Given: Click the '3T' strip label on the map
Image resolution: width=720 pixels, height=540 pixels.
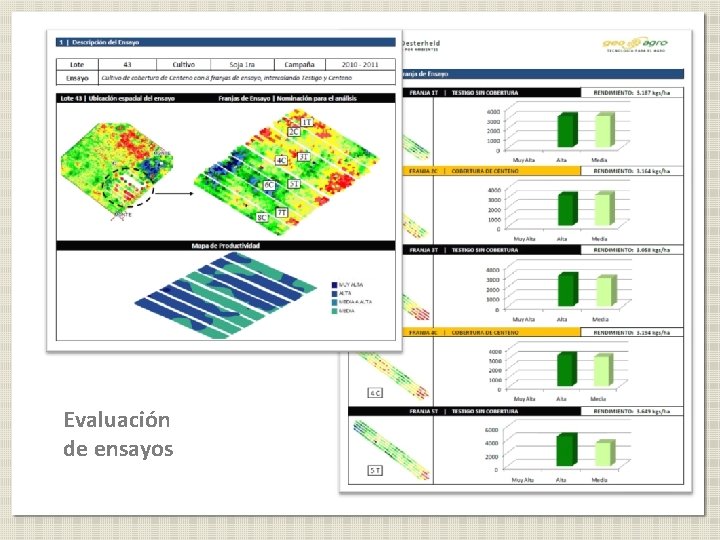Looking at the screenshot, I should pyautogui.click(x=304, y=157).
